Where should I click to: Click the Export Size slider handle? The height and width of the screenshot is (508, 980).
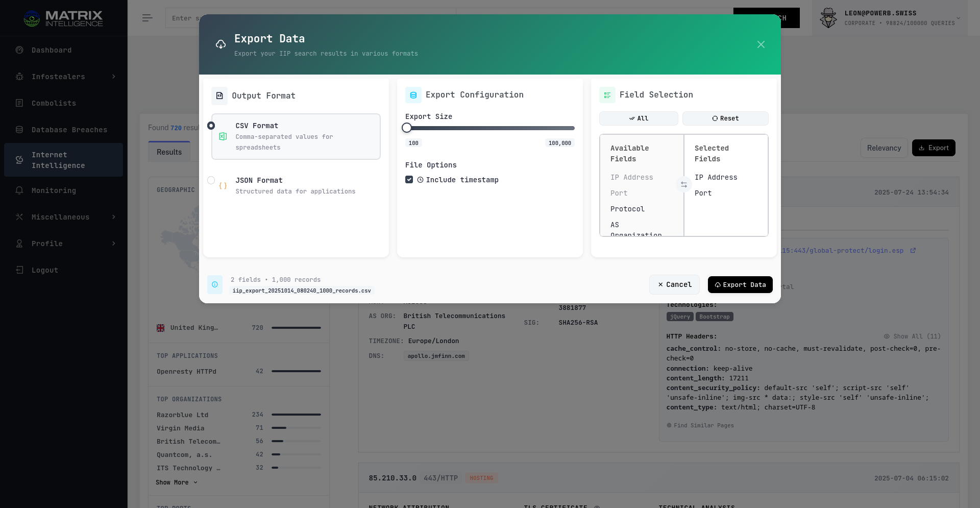(x=407, y=128)
